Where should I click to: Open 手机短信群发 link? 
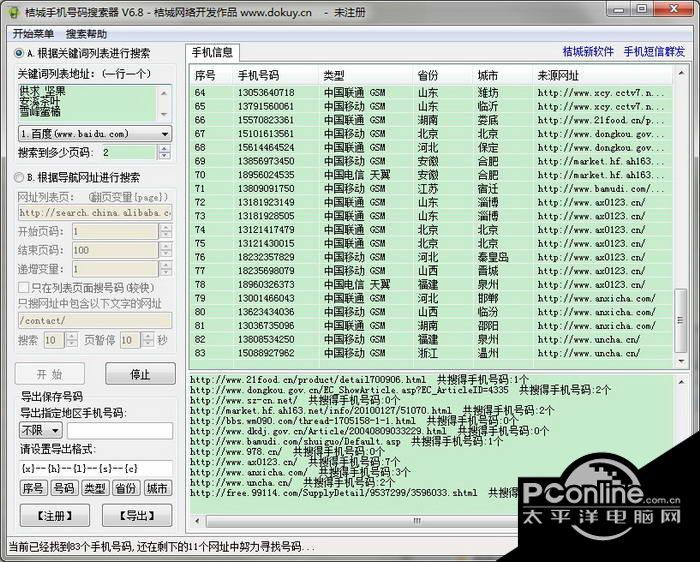point(654,52)
